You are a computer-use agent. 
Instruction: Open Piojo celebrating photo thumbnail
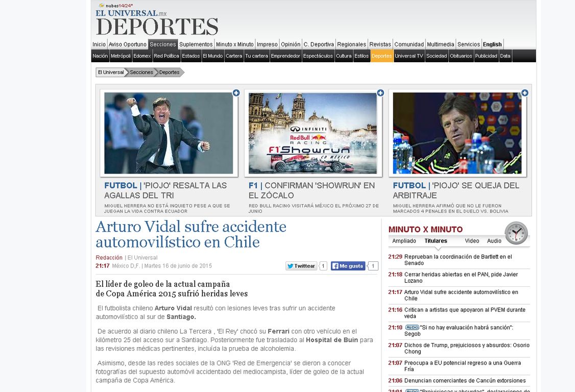[x=169, y=133]
